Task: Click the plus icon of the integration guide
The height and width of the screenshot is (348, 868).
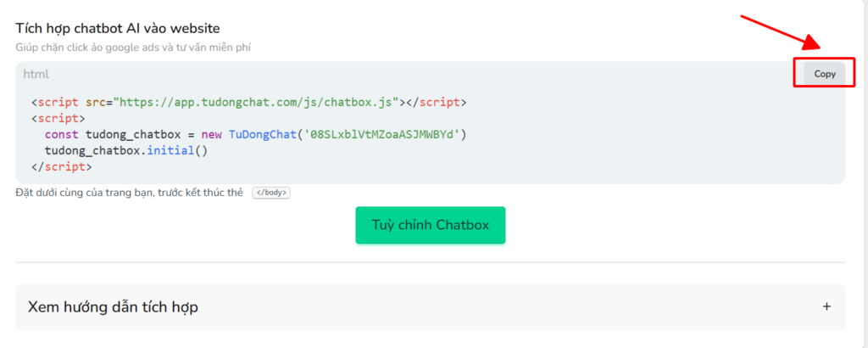Action: [826, 306]
